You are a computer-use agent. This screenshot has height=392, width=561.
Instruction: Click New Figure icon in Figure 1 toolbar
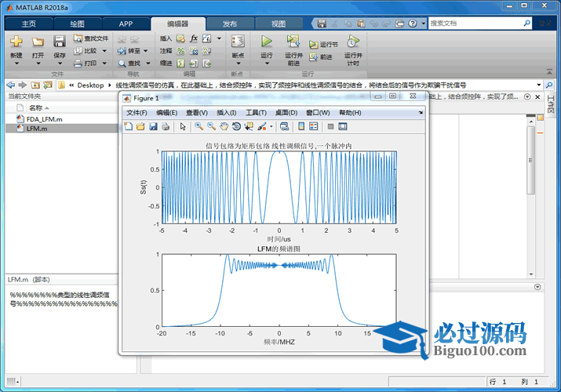coord(128,126)
